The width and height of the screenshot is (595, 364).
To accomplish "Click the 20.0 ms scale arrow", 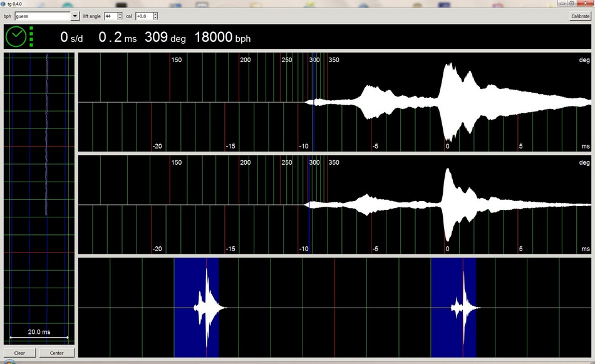I will pyautogui.click(x=39, y=338).
